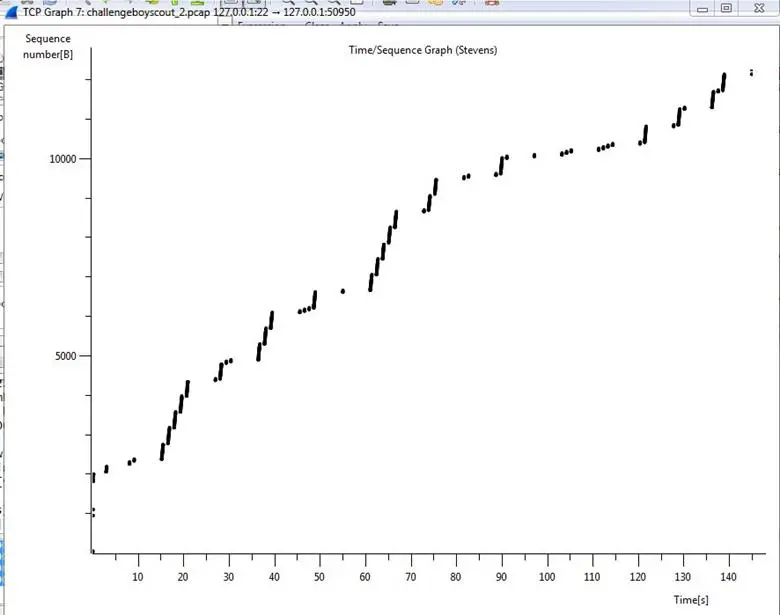Click the Wireshark fin icon in title bar
This screenshot has height=615, width=780.
(x=11, y=11)
